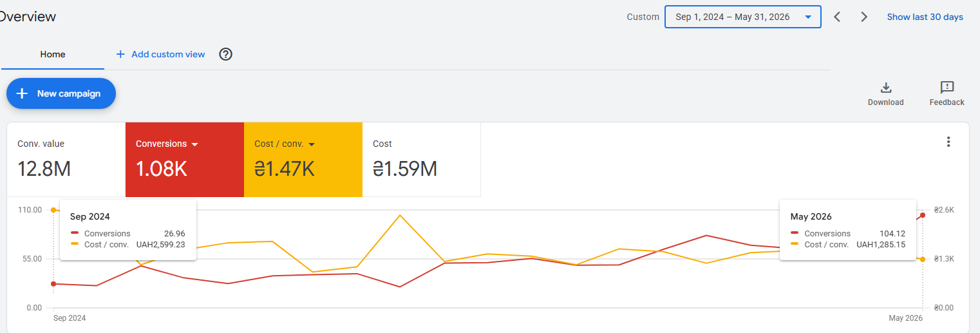Download the overview report
The width and height of the screenshot is (980, 333).
885,93
